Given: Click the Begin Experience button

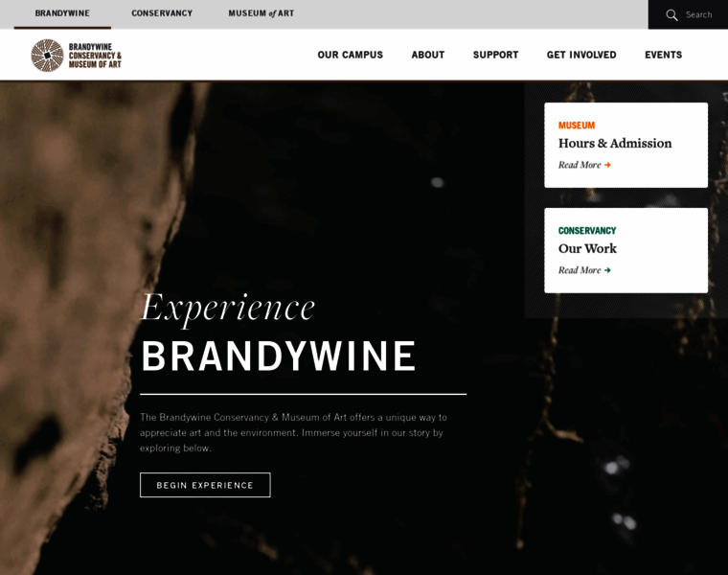Looking at the screenshot, I should (x=205, y=485).
